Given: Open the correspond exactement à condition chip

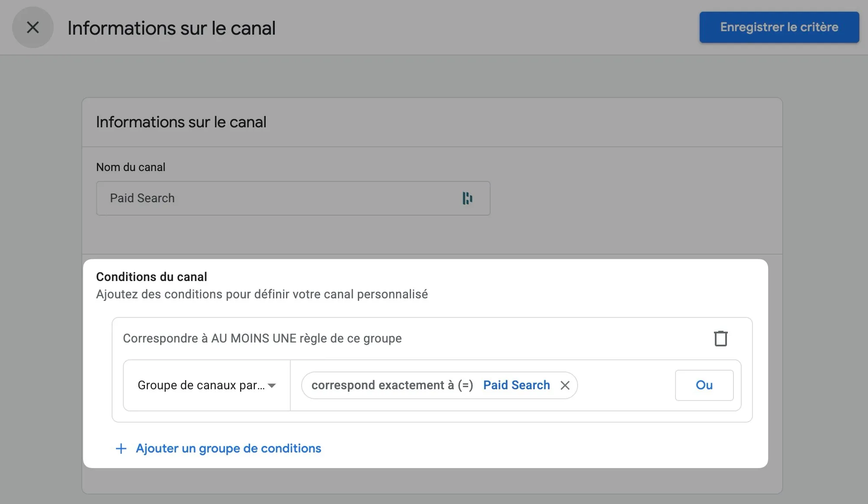Looking at the screenshot, I should (x=439, y=385).
